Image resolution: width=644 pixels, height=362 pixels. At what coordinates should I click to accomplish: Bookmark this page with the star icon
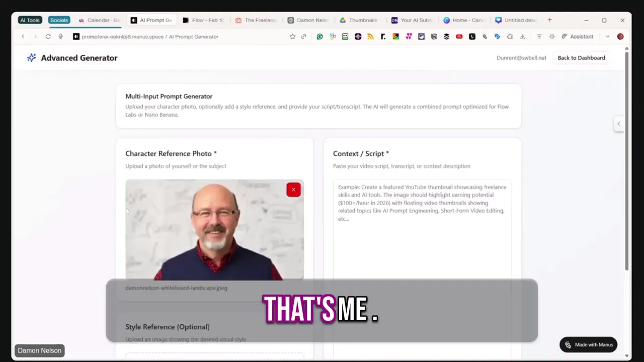click(x=292, y=37)
